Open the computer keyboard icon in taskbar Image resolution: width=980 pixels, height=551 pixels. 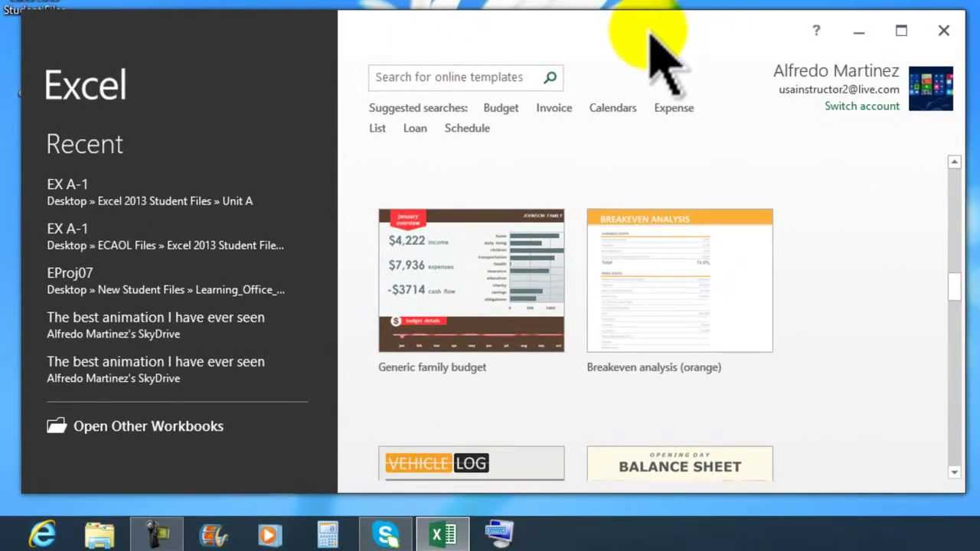[x=499, y=534]
